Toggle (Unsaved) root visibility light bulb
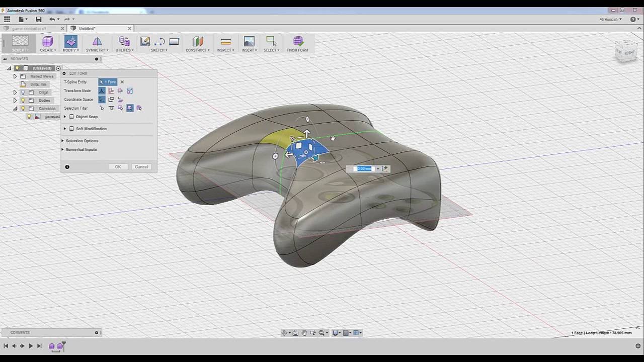 pyautogui.click(x=17, y=68)
